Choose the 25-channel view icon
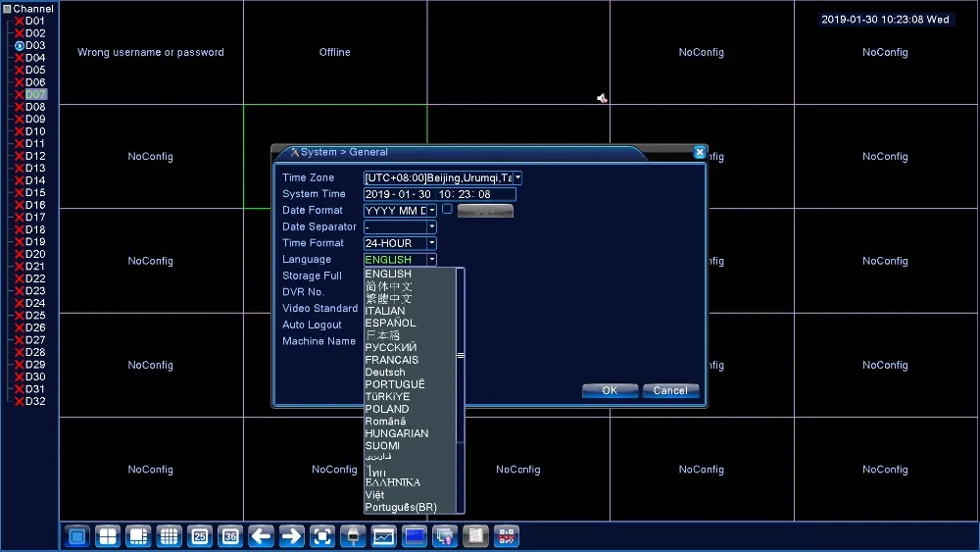This screenshot has height=552, width=980. pyautogui.click(x=200, y=536)
